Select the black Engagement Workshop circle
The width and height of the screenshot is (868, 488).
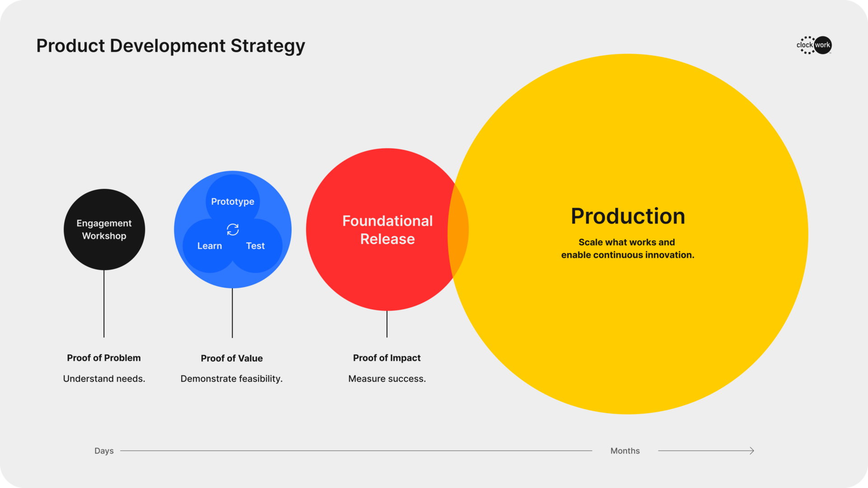[x=104, y=230]
